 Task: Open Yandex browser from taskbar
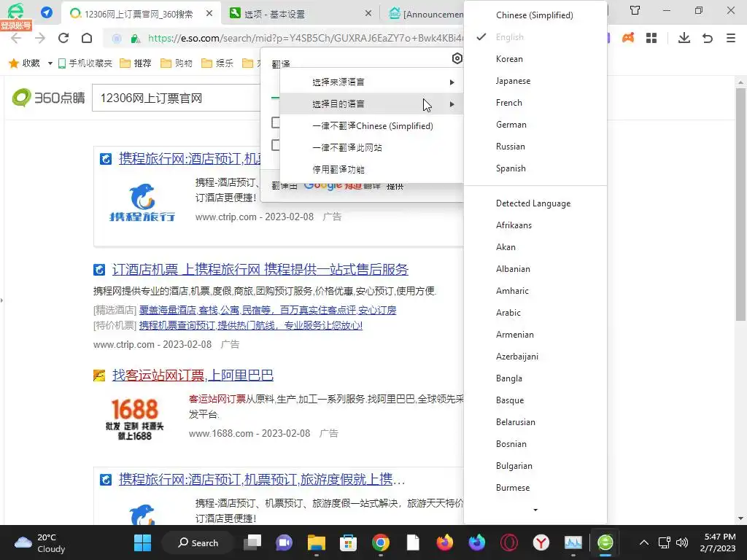click(x=541, y=542)
